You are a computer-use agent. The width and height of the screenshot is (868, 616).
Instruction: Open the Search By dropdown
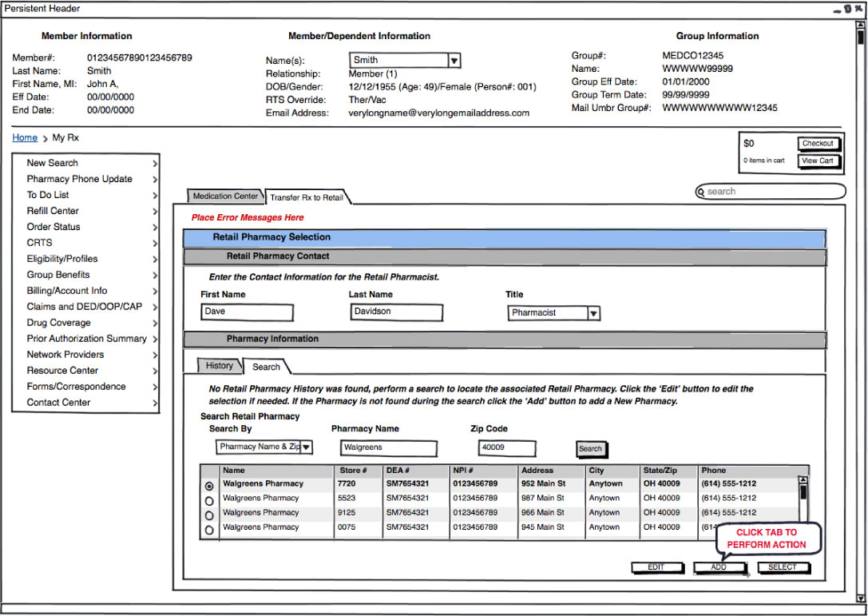[x=264, y=447]
